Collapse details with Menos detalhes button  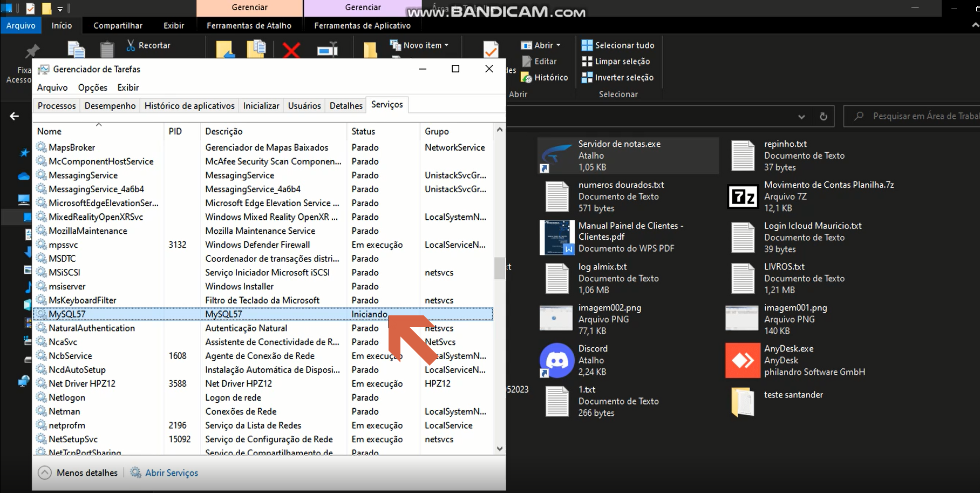[x=78, y=473]
